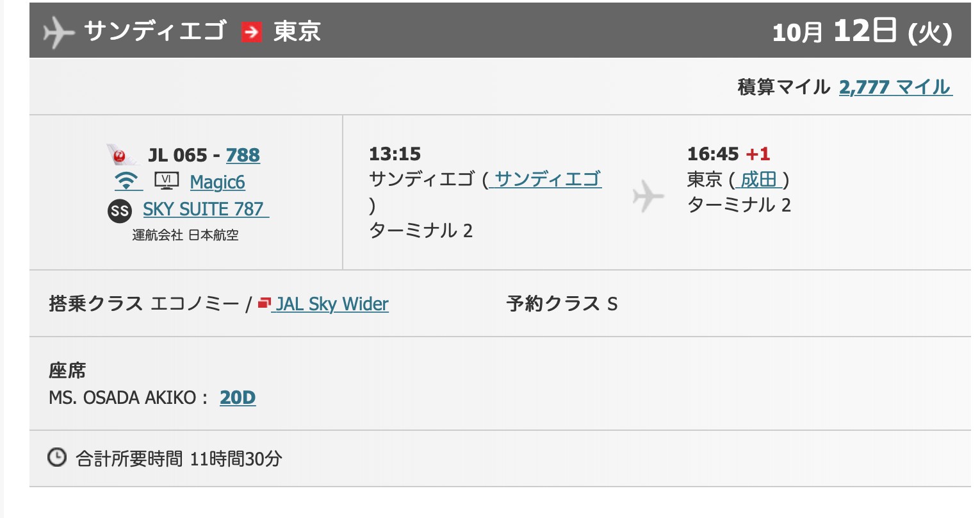
Task: Click the clock icon beside 合計所要時間
Action: click(57, 458)
